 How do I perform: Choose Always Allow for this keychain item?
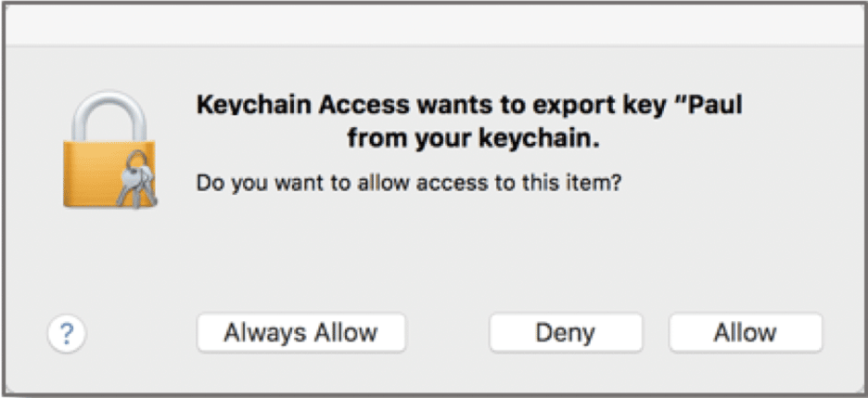pos(300,332)
